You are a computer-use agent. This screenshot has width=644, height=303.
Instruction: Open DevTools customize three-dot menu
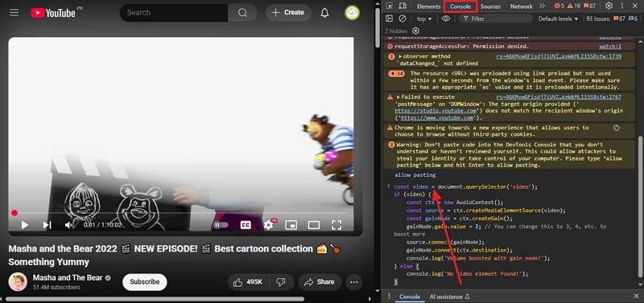point(622,6)
